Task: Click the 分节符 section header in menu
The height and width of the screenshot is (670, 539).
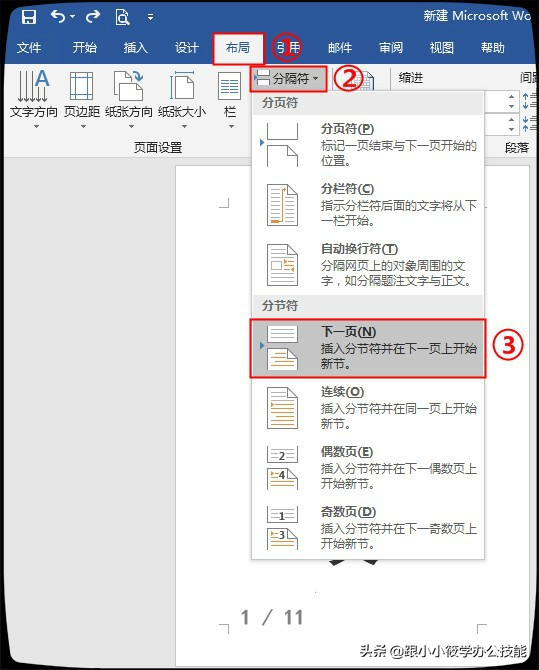Action: click(280, 306)
